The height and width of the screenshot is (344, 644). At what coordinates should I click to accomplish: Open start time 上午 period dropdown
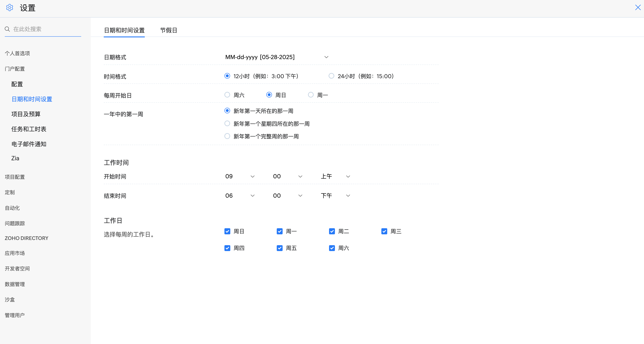335,176
